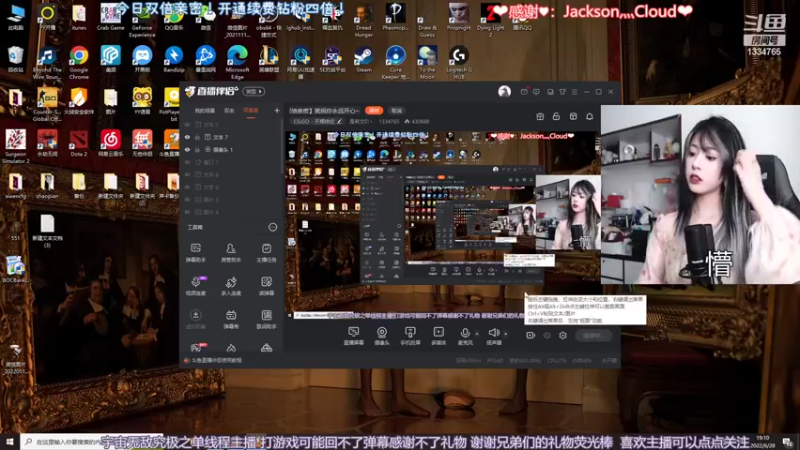Open the 多人连麦 tool

tap(231, 286)
